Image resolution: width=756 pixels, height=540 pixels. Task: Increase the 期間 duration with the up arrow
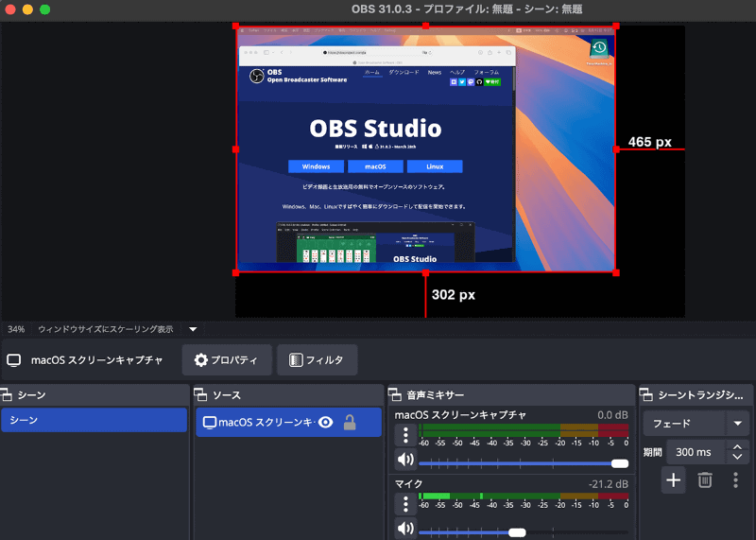click(737, 447)
